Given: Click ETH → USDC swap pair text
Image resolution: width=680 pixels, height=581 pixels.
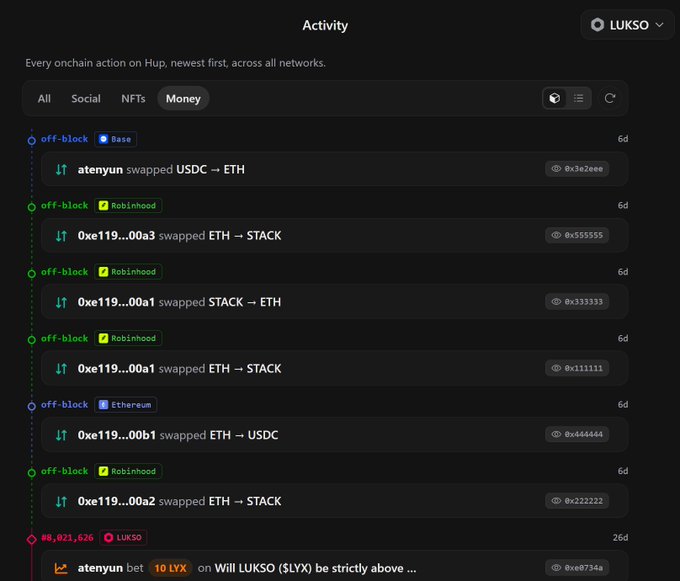Looking at the screenshot, I should pyautogui.click(x=244, y=435).
